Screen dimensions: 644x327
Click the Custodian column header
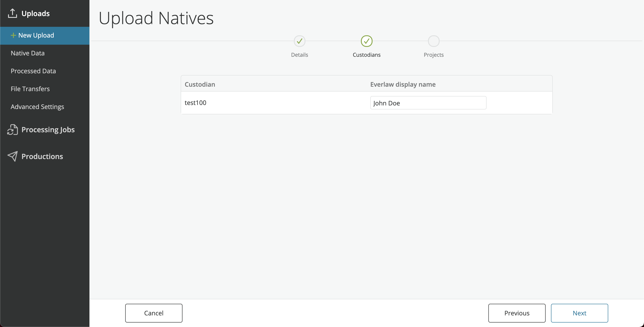click(200, 84)
